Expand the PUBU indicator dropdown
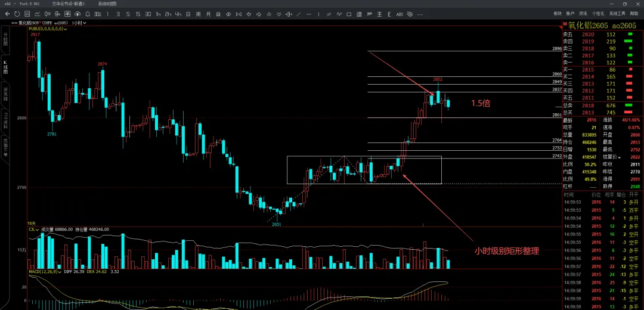 65,29
